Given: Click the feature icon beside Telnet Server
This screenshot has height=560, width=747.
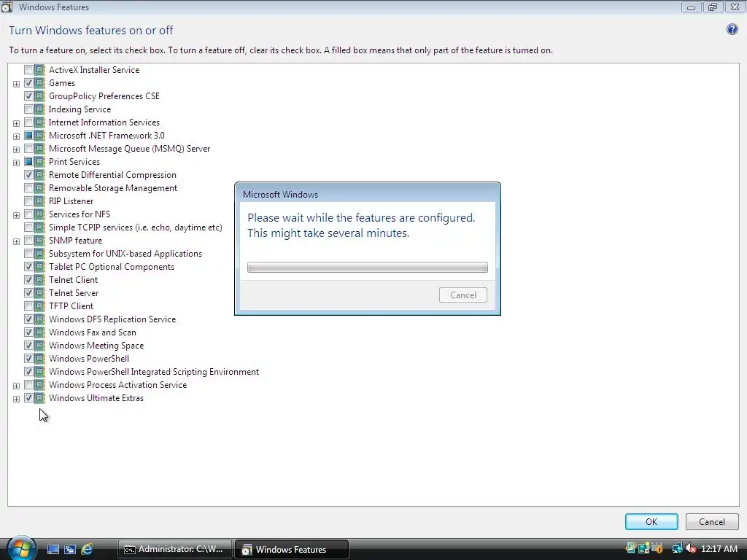Looking at the screenshot, I should tap(40, 292).
